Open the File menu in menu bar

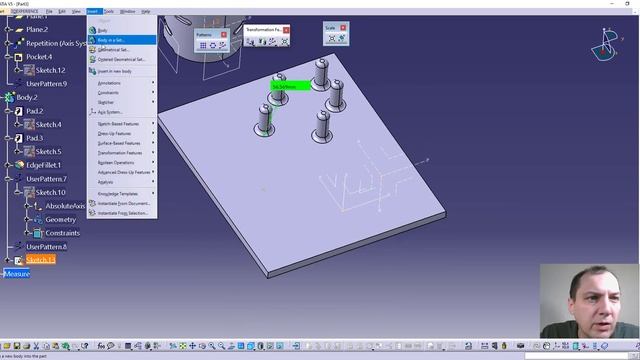49,11
